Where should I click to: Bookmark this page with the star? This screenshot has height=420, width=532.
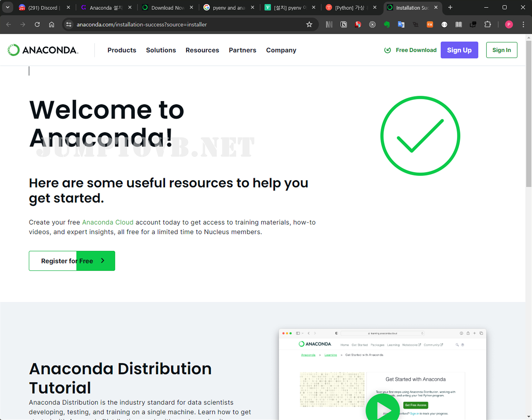click(x=309, y=25)
